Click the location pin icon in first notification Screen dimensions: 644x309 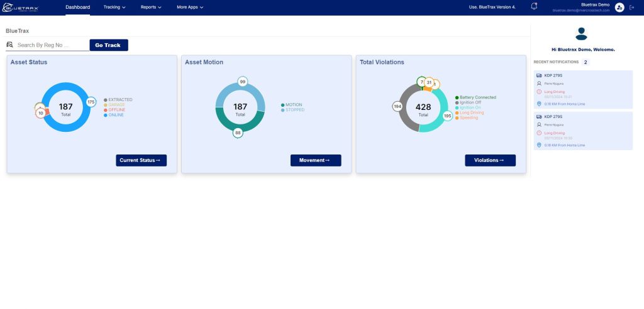[x=539, y=104]
